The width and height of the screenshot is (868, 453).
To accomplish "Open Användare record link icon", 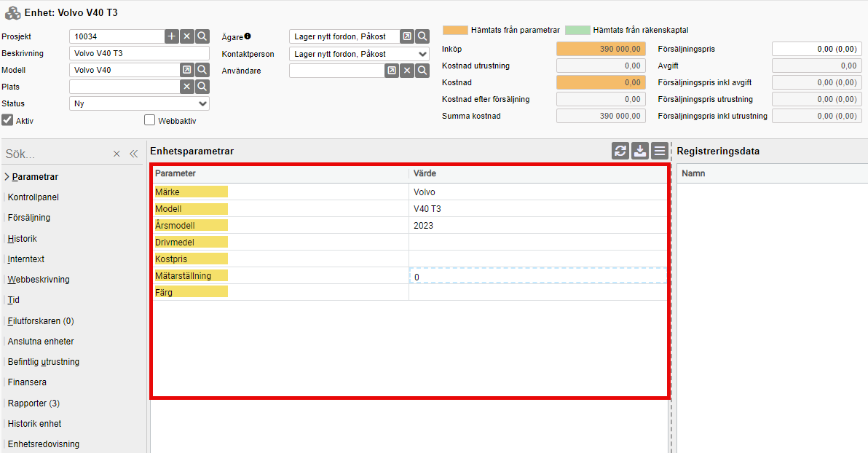I will 392,71.
